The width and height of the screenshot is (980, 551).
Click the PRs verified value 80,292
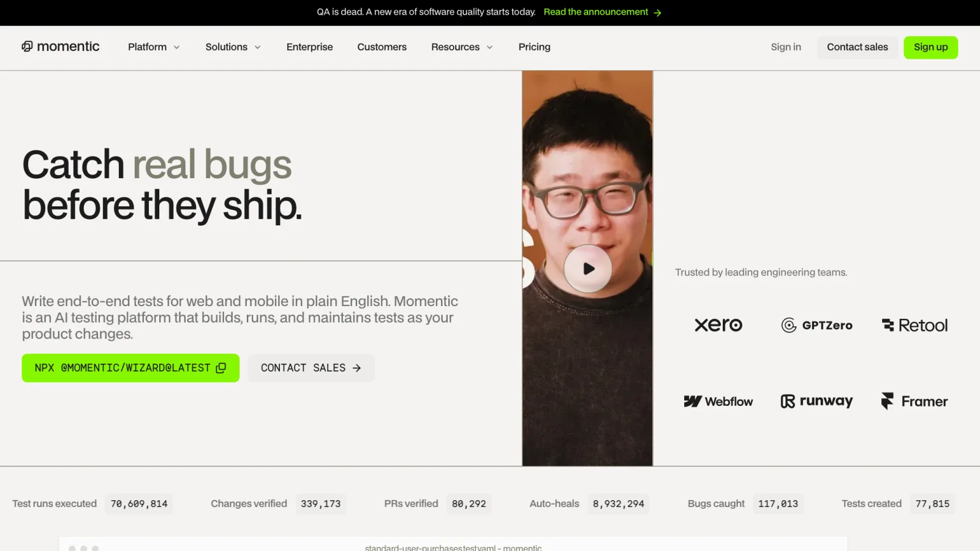click(469, 504)
